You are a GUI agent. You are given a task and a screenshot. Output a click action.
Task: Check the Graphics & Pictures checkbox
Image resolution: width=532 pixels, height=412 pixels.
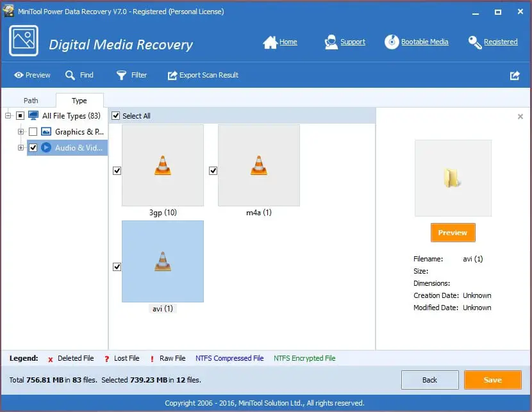pyautogui.click(x=33, y=131)
